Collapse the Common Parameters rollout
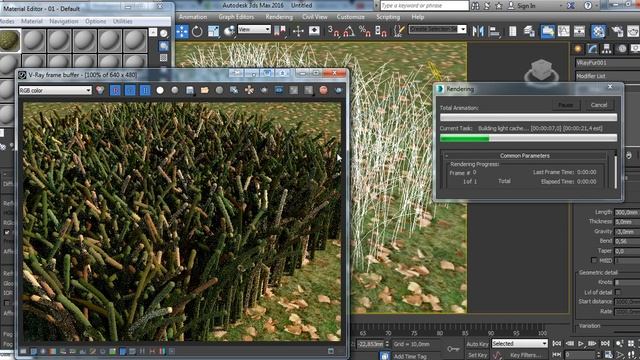 click(525, 156)
